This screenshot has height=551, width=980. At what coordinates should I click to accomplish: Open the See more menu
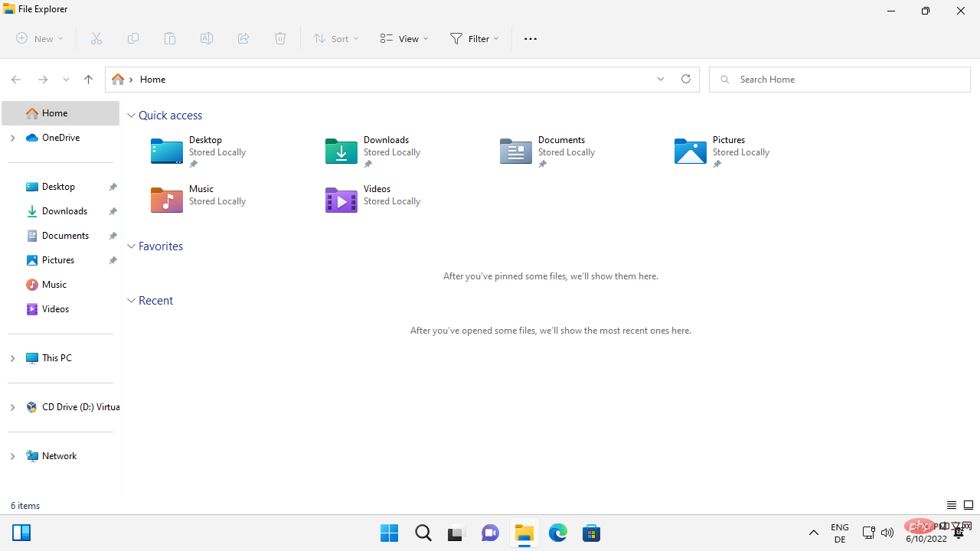[530, 38]
